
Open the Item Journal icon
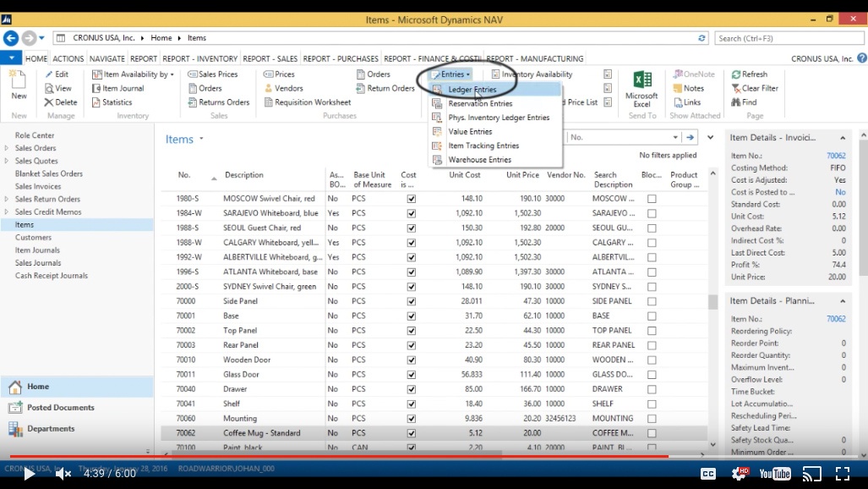96,88
